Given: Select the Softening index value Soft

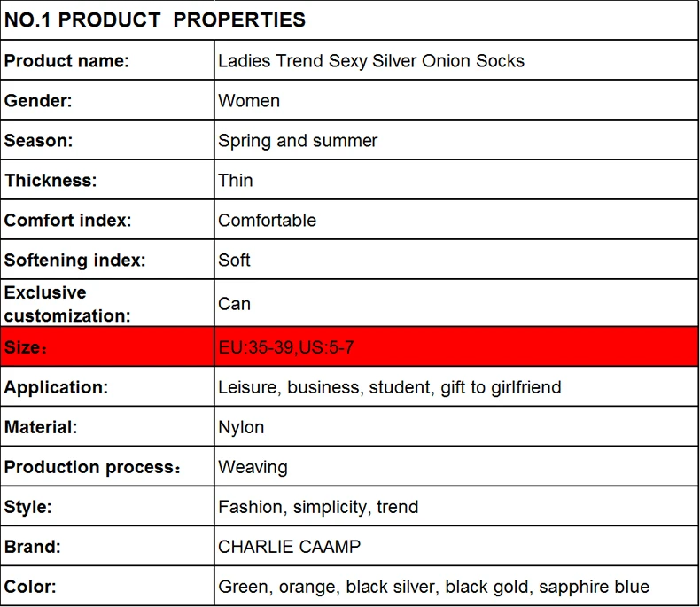Looking at the screenshot, I should click(234, 260).
